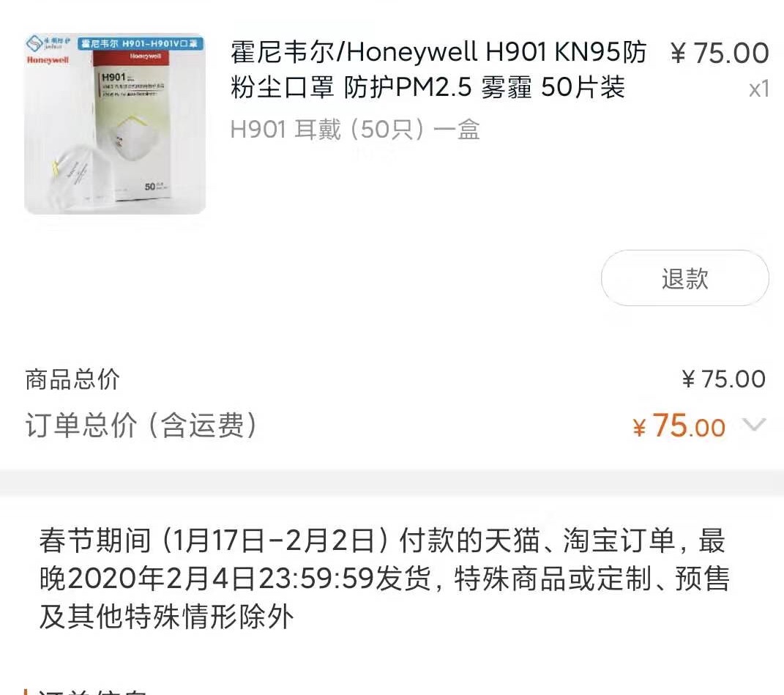
Task: Click the ¥75.00 item price beside the title
Action: pyautogui.click(x=720, y=53)
